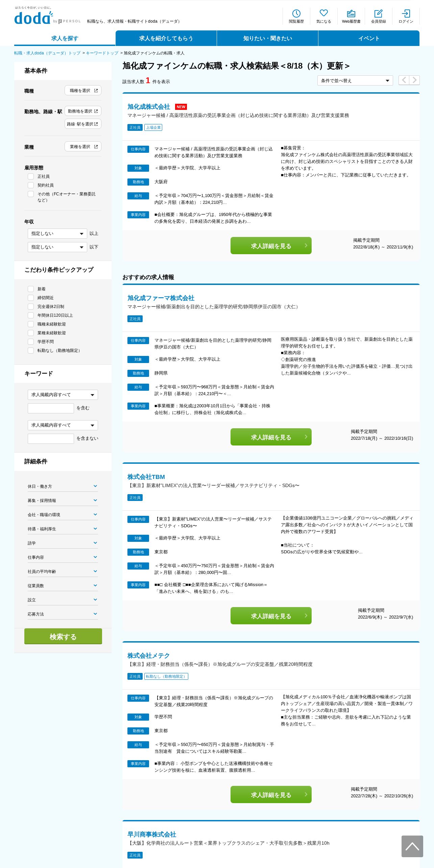Expand the 募集・採用情報 section
This screenshot has height=868, width=434.
click(63, 500)
